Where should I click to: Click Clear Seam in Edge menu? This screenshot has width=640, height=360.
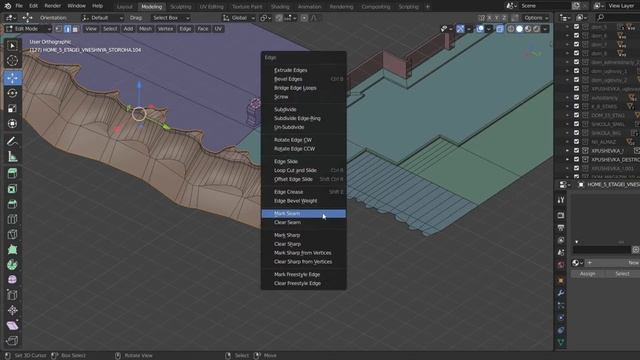point(304,222)
